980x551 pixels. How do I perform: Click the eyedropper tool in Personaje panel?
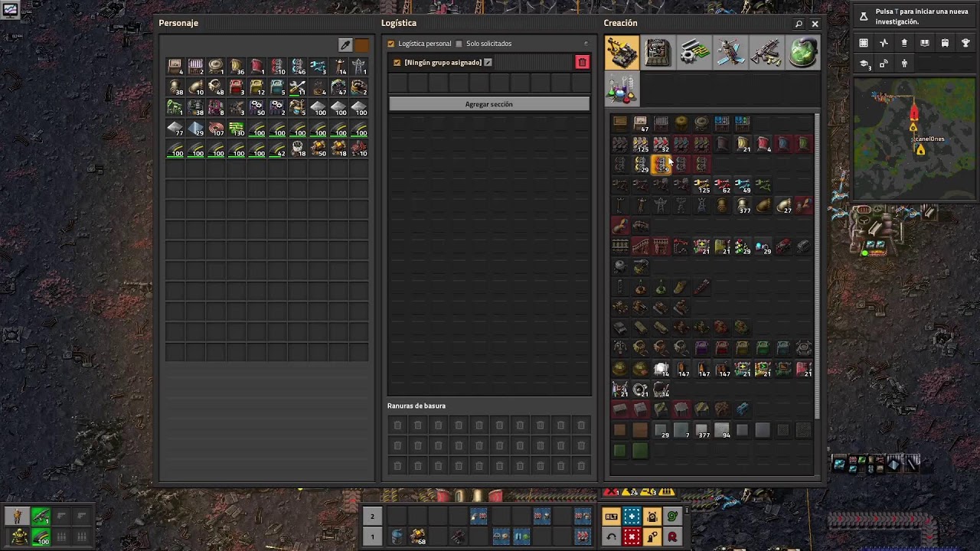tap(345, 45)
